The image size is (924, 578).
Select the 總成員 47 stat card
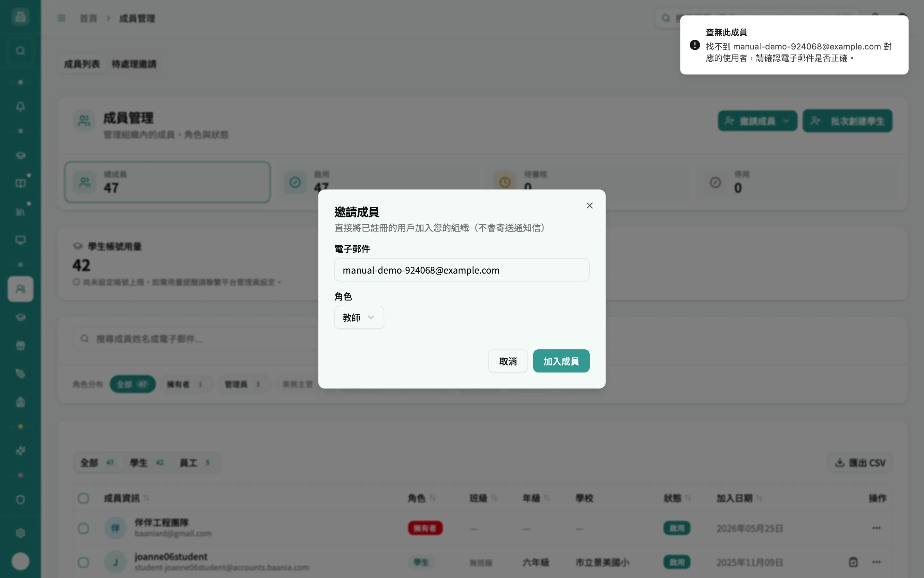(167, 182)
